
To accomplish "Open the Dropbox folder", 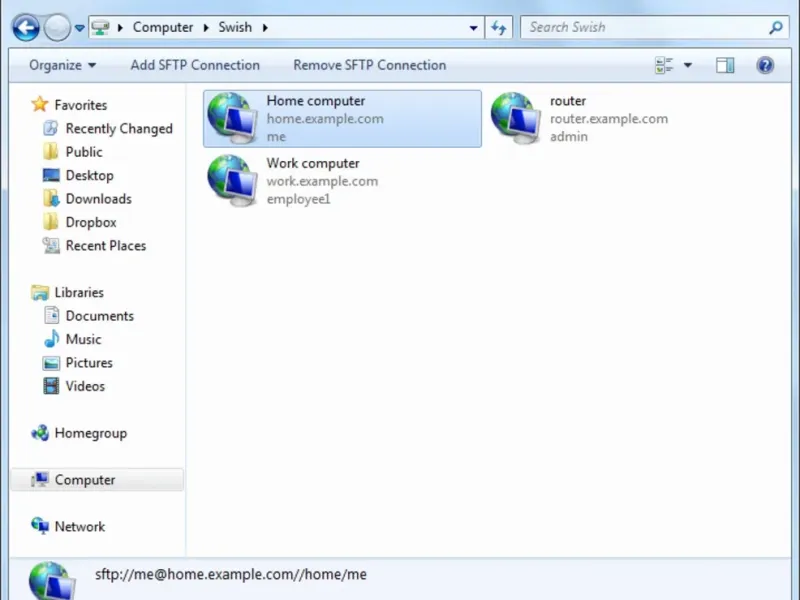I will tap(91, 222).
